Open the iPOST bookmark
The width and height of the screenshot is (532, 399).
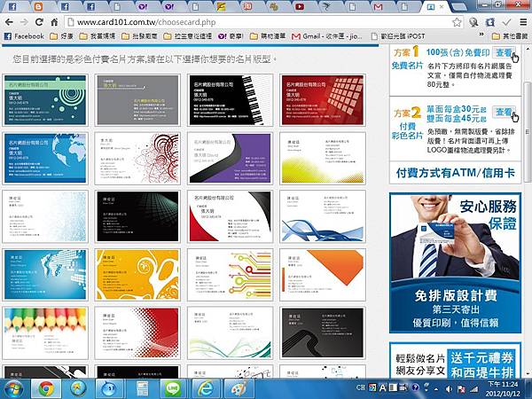[398, 36]
